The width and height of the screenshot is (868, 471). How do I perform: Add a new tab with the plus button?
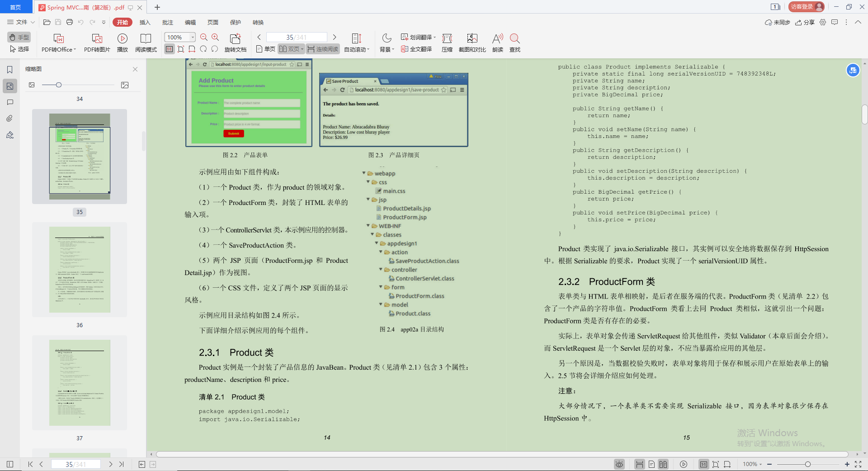pyautogui.click(x=157, y=7)
